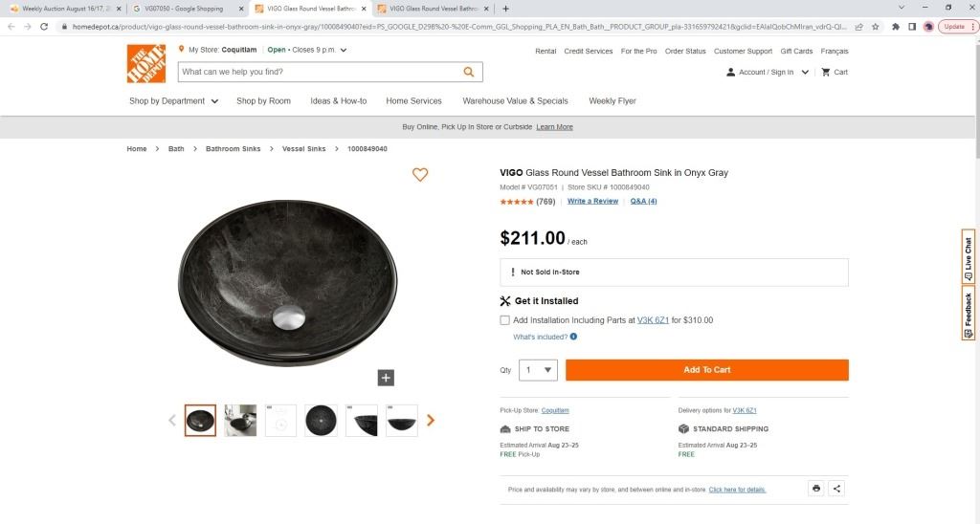Add sink to wishlist with heart icon
Image resolution: width=980 pixels, height=524 pixels.
coord(420,174)
